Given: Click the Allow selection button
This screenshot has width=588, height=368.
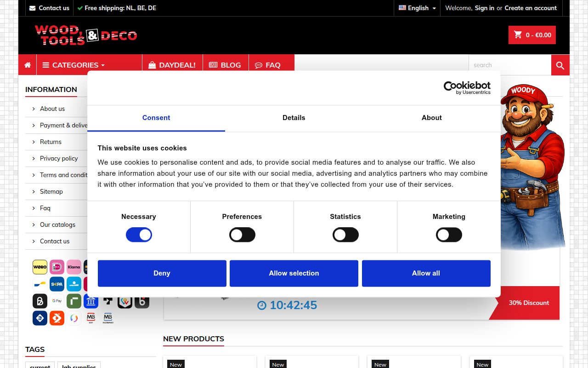Looking at the screenshot, I should 294,273.
